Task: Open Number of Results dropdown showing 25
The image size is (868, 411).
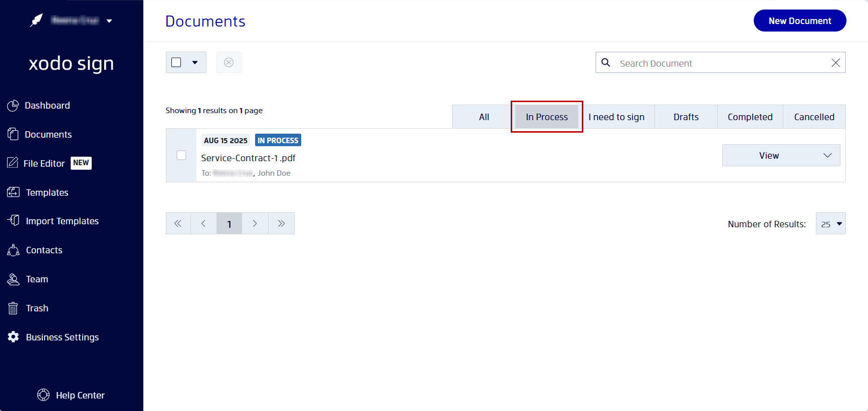Action: 830,223
